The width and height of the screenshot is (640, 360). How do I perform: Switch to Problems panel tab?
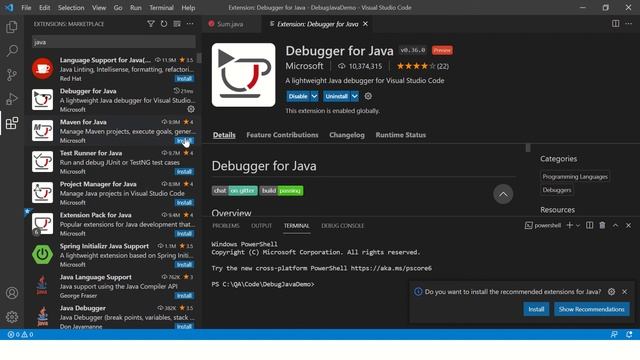click(226, 226)
